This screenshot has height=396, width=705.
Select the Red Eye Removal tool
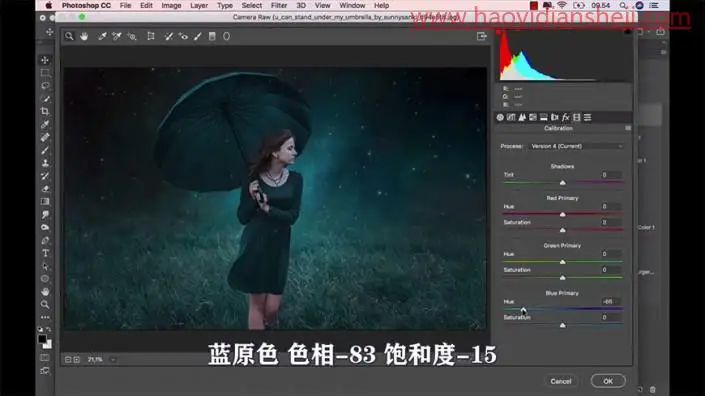pyautogui.click(x=183, y=36)
